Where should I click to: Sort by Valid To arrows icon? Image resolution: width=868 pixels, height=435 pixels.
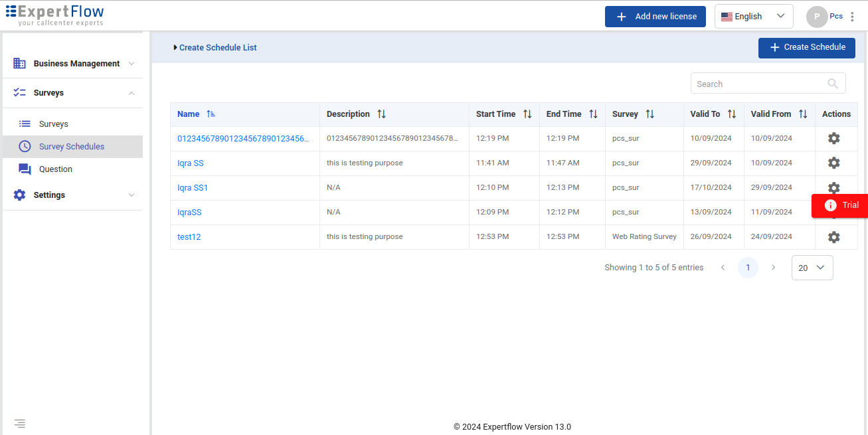point(732,114)
